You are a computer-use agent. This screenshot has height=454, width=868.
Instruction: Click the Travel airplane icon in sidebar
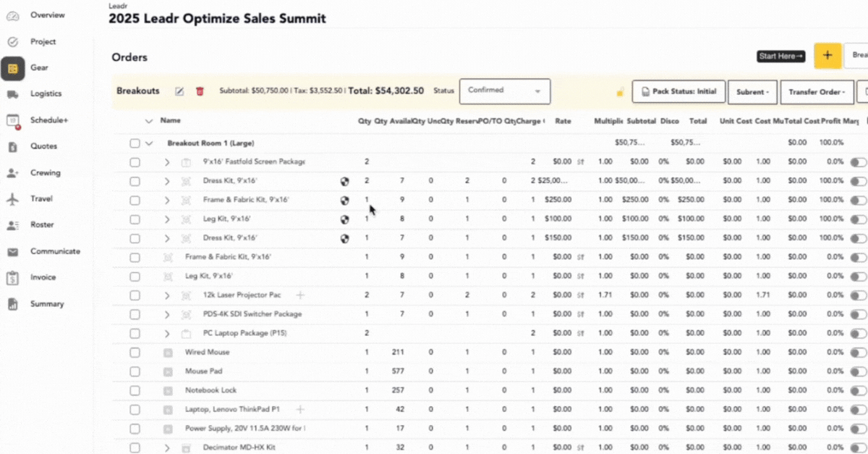pyautogui.click(x=13, y=199)
